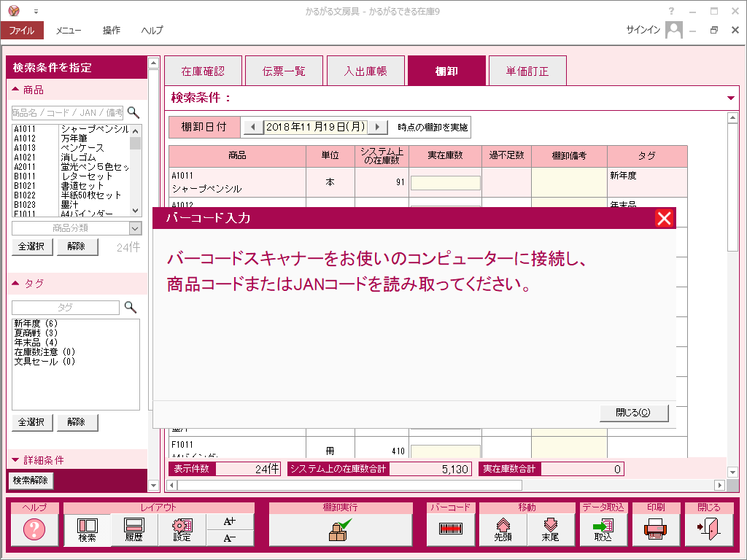This screenshot has width=747, height=560.
Task: Select the 棚卸 tab
Action: 447,71
